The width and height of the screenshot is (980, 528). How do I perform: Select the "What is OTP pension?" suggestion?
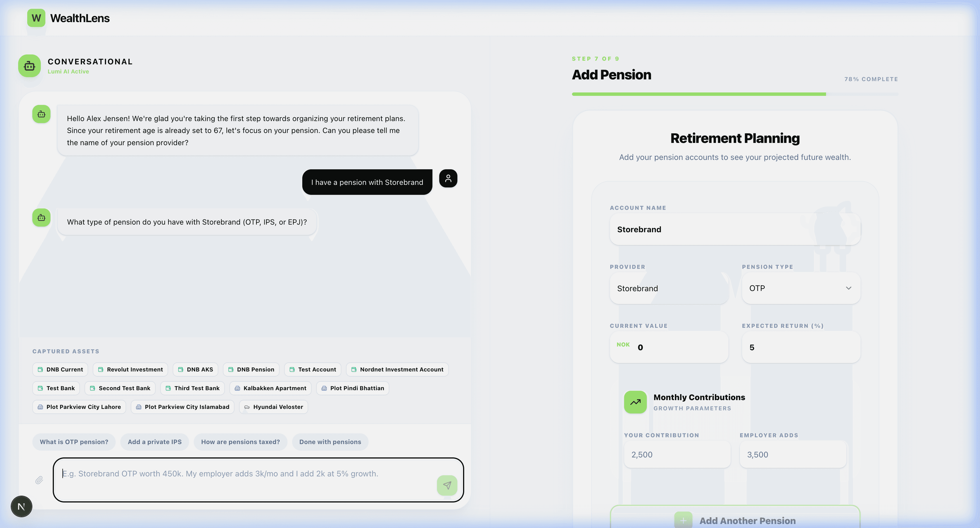(x=74, y=442)
